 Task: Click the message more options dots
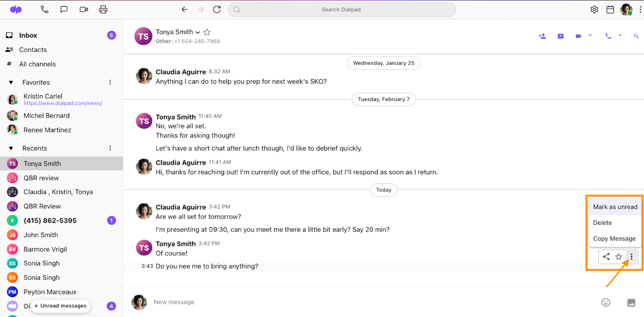tap(631, 257)
